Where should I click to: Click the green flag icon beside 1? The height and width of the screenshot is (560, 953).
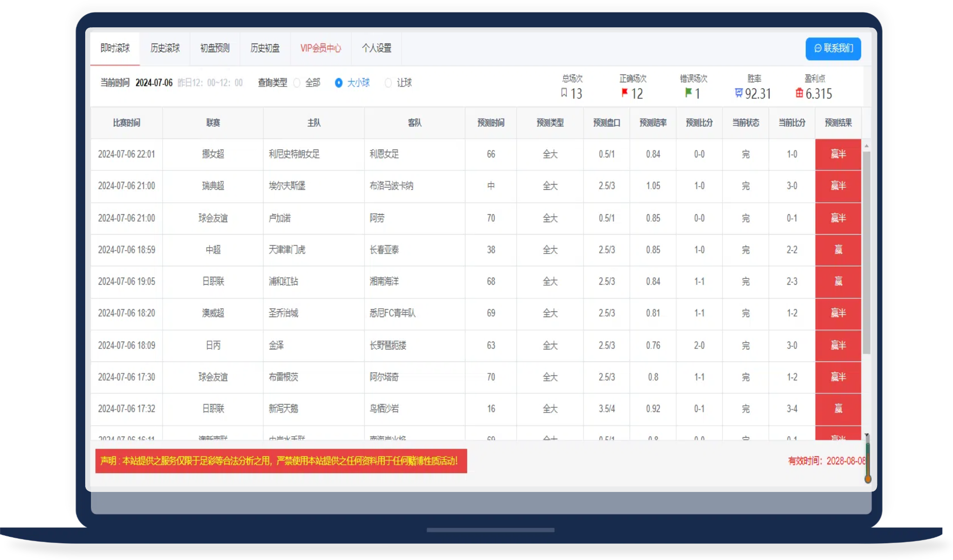coord(688,93)
